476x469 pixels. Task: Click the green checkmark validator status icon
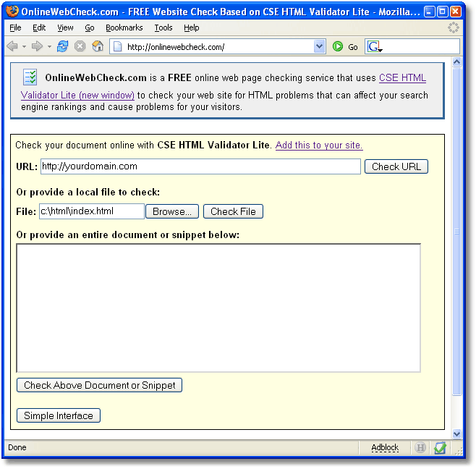(440, 447)
